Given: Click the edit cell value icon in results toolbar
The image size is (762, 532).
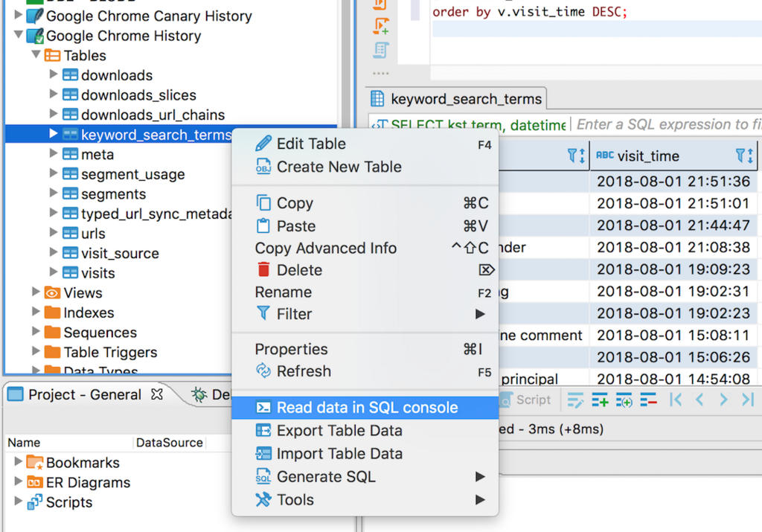Looking at the screenshot, I should click(575, 400).
